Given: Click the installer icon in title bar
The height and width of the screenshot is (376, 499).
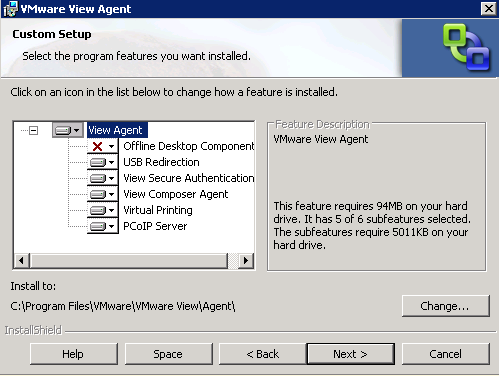Looking at the screenshot, I should coord(10,9).
